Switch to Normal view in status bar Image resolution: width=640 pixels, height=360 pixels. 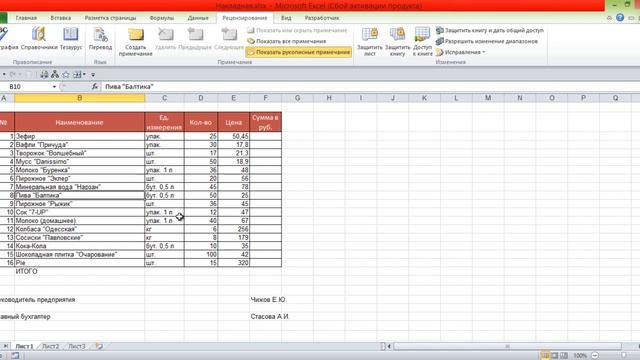(x=545, y=356)
